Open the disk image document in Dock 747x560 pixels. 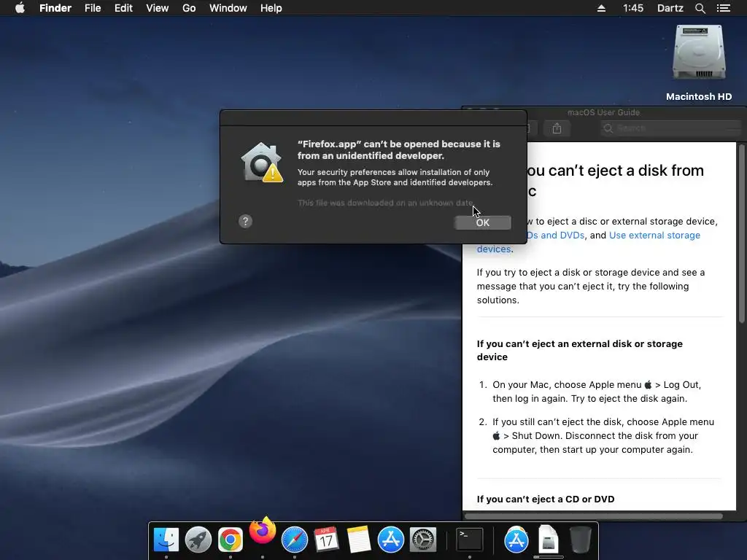click(549, 540)
